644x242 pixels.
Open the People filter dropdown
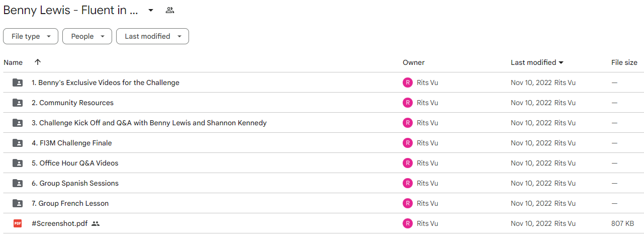pyautogui.click(x=87, y=36)
